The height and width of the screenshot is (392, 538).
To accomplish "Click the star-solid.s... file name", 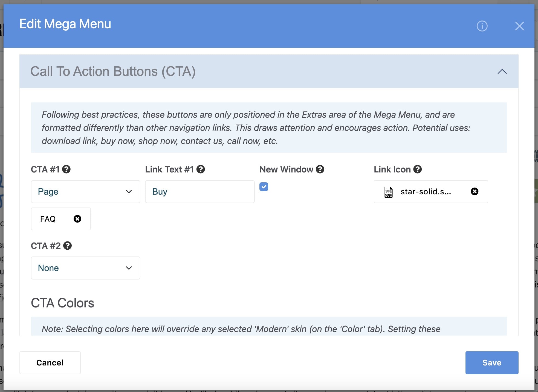I will [426, 192].
